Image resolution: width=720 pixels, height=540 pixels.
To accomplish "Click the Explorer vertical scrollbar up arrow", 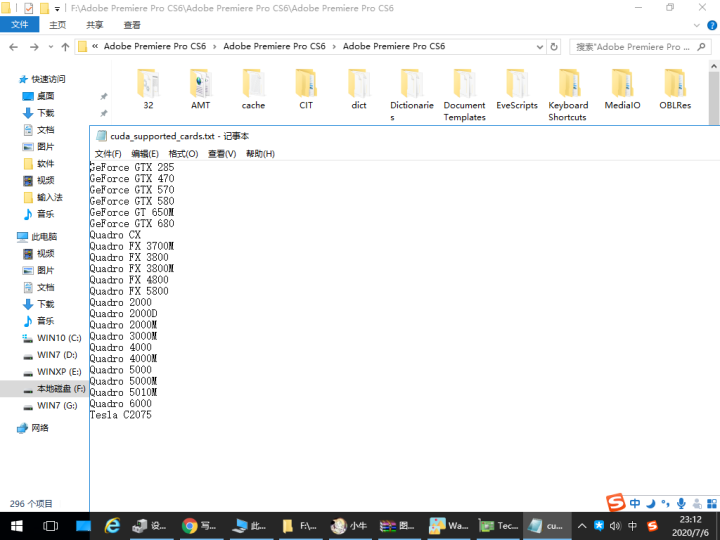I will [x=714, y=66].
